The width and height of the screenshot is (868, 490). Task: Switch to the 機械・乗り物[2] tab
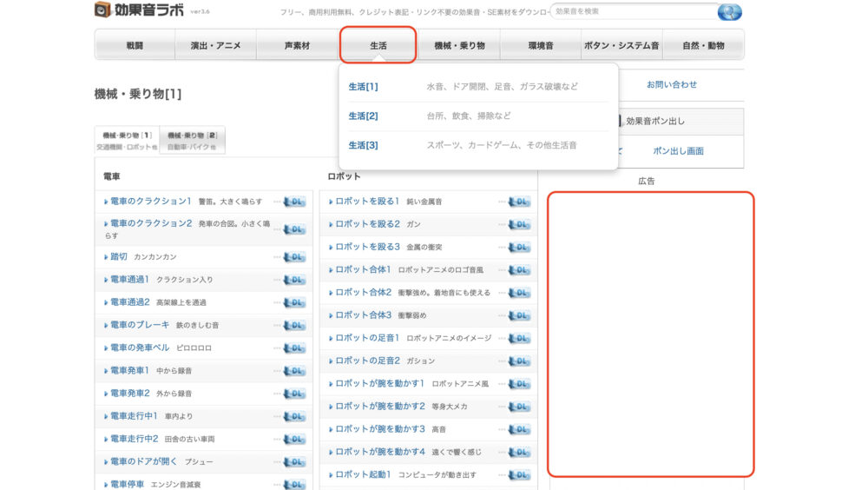point(192,142)
